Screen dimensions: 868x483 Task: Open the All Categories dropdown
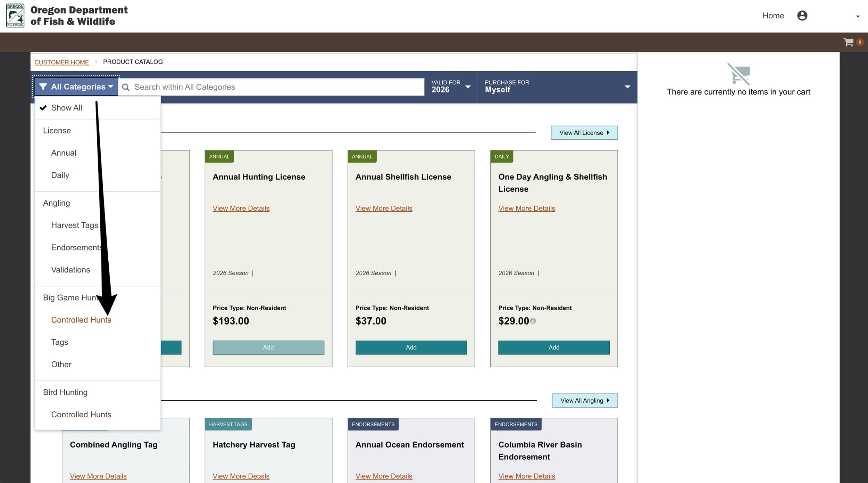click(x=76, y=87)
